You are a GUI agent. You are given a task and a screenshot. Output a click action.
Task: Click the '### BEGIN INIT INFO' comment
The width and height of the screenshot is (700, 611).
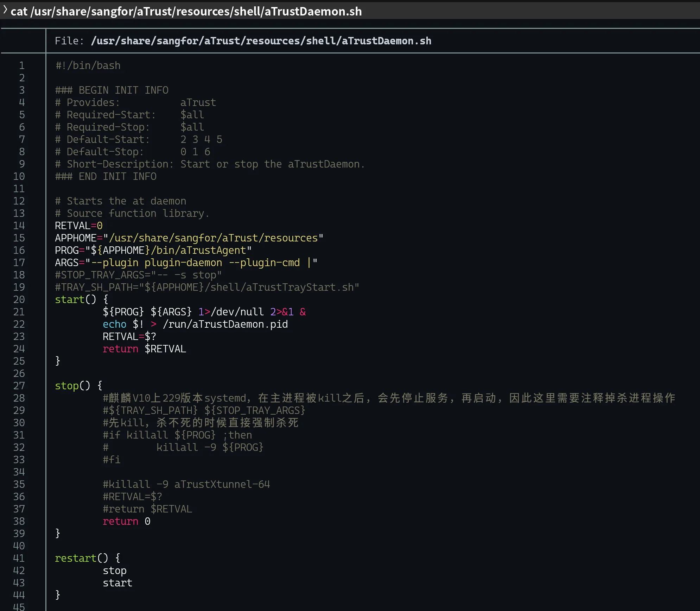click(x=112, y=90)
